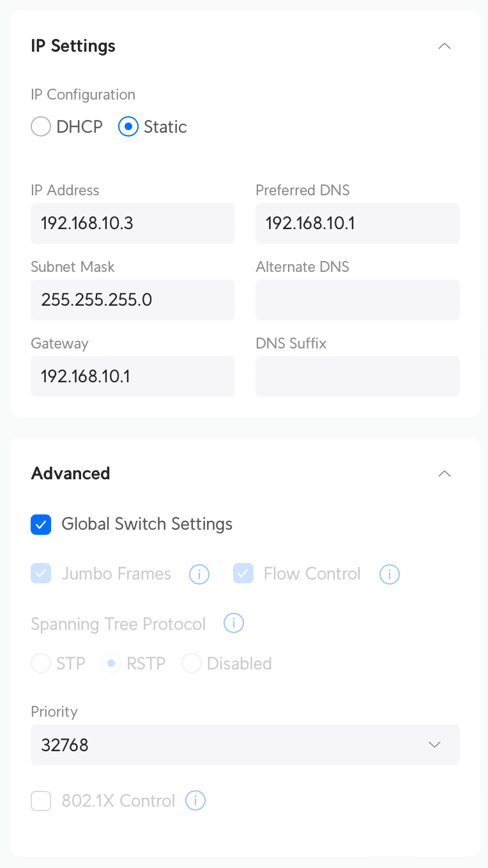Image resolution: width=488 pixels, height=868 pixels.
Task: Click the IP Address field
Action: (x=133, y=223)
